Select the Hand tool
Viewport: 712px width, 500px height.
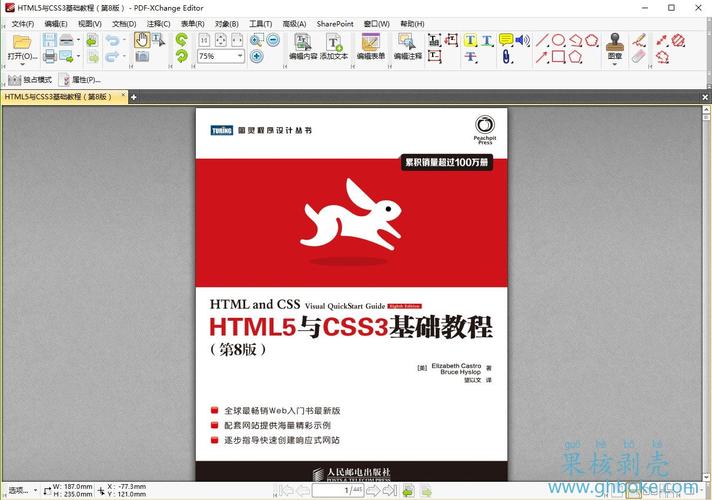coord(142,40)
